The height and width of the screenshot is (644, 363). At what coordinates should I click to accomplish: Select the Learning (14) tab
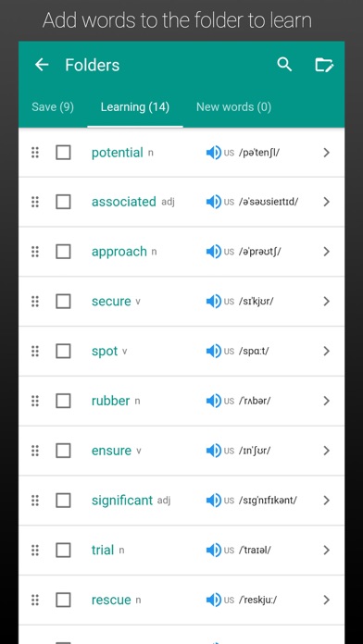135,107
